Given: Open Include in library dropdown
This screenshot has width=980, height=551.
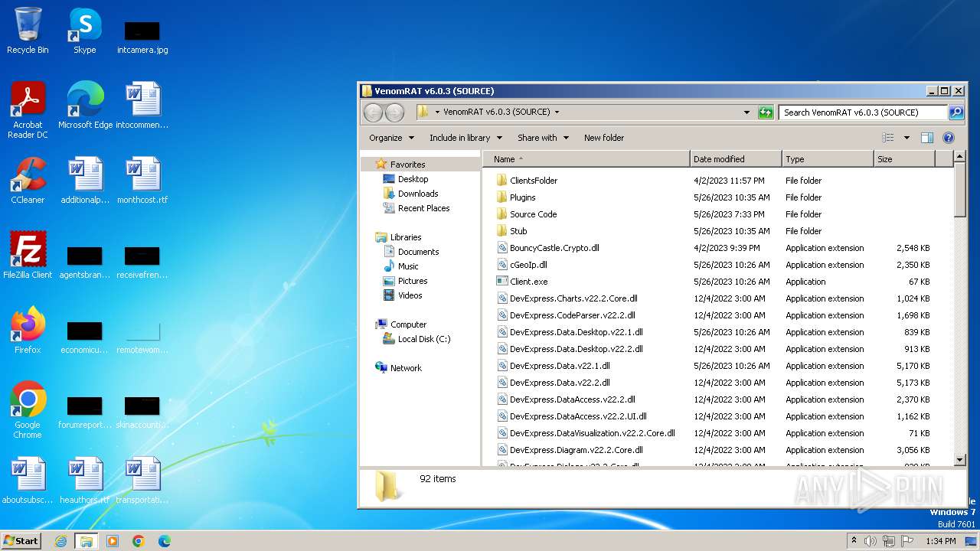Looking at the screenshot, I should [465, 138].
